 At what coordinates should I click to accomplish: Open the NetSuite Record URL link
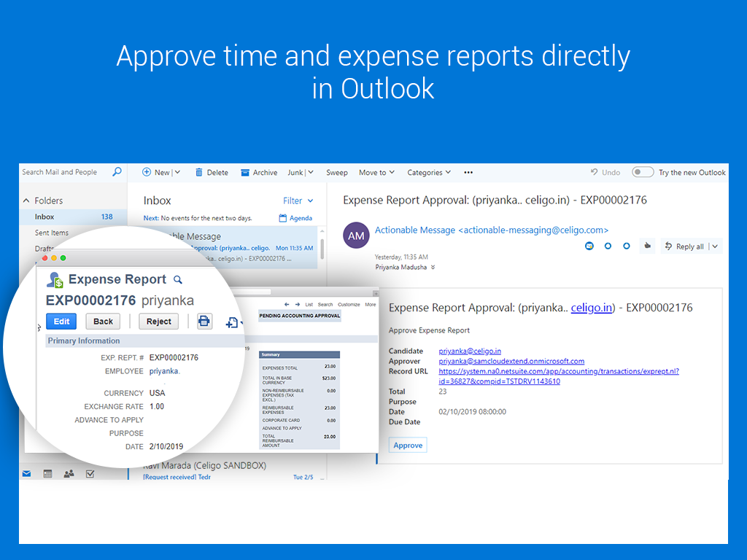(558, 376)
